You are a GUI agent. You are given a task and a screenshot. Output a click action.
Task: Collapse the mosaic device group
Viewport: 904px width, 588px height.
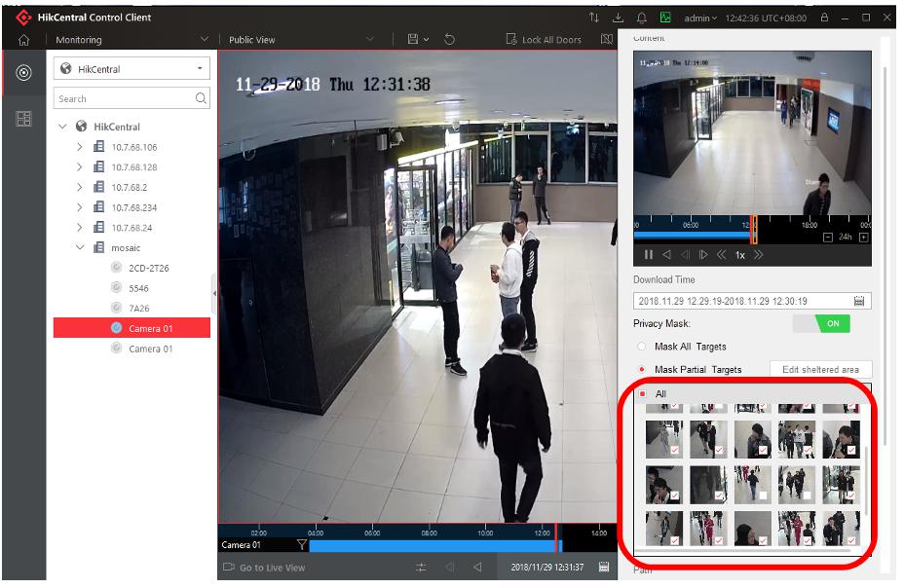[x=80, y=248]
